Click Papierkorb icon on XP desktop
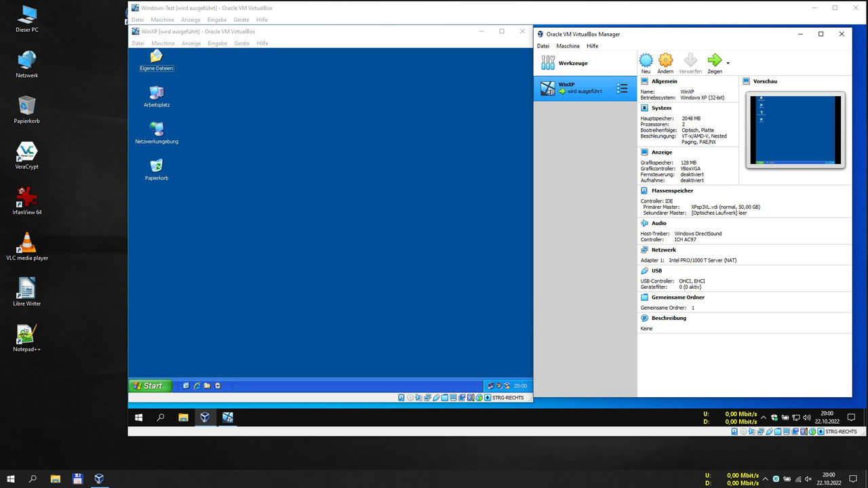Image resolution: width=868 pixels, height=488 pixels. (157, 170)
